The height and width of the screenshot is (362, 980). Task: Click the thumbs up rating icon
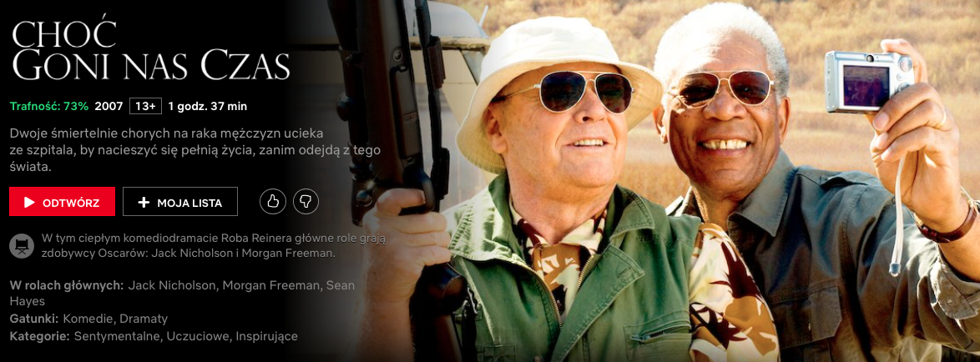[272, 202]
